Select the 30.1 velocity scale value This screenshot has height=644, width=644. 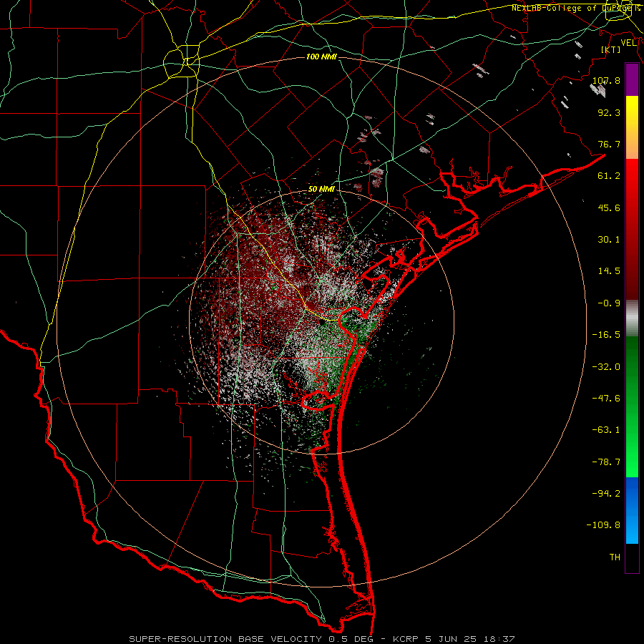coord(609,240)
